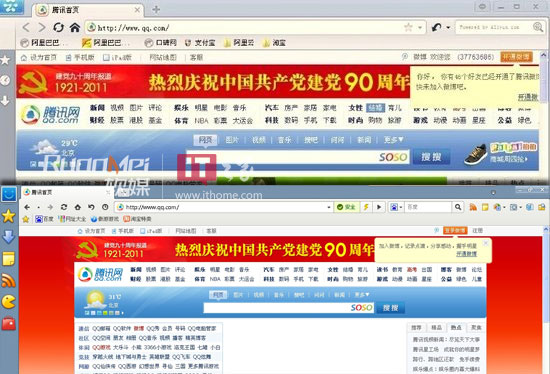550x374 pixels.
Task: Open the 口碑网 bookmark
Action: click(161, 43)
